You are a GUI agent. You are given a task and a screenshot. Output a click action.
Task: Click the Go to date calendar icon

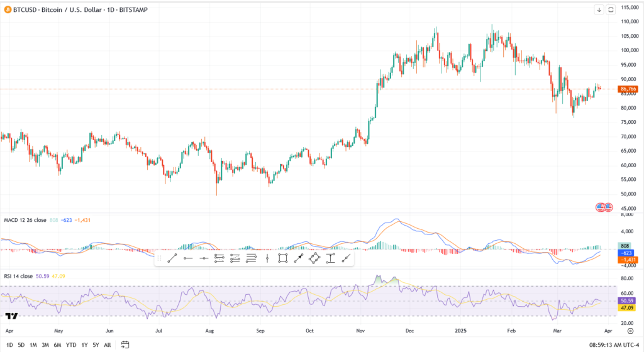tap(125, 344)
